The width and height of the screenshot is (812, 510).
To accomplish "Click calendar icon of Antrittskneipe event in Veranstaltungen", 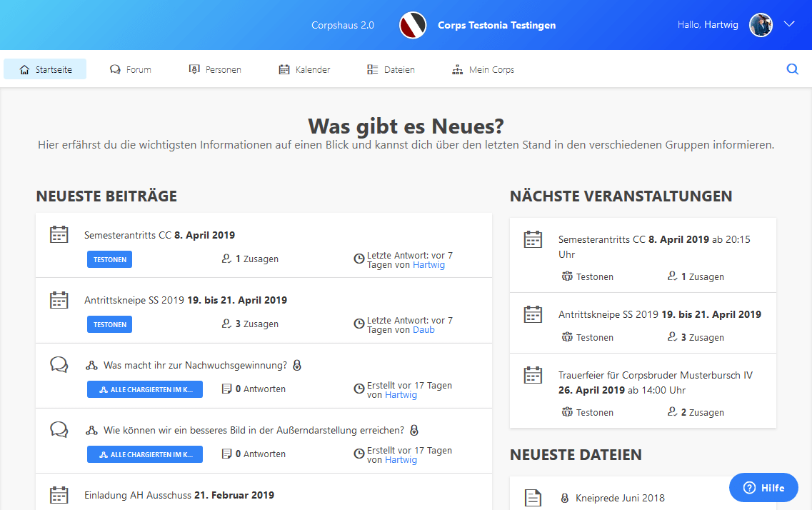I will 533,314.
